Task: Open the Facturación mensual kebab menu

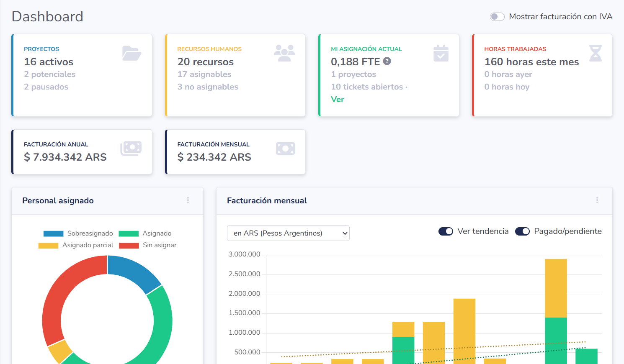Action: point(597,200)
